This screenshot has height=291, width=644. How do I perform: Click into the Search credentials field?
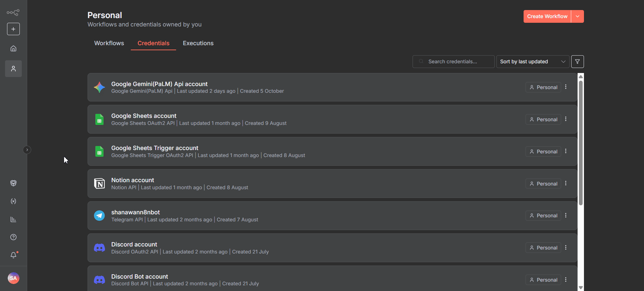tap(453, 61)
